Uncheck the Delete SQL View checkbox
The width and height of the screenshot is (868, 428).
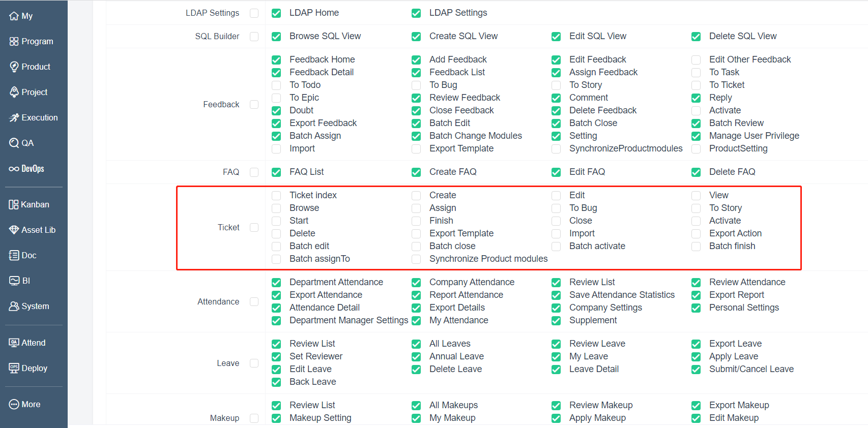click(x=696, y=37)
